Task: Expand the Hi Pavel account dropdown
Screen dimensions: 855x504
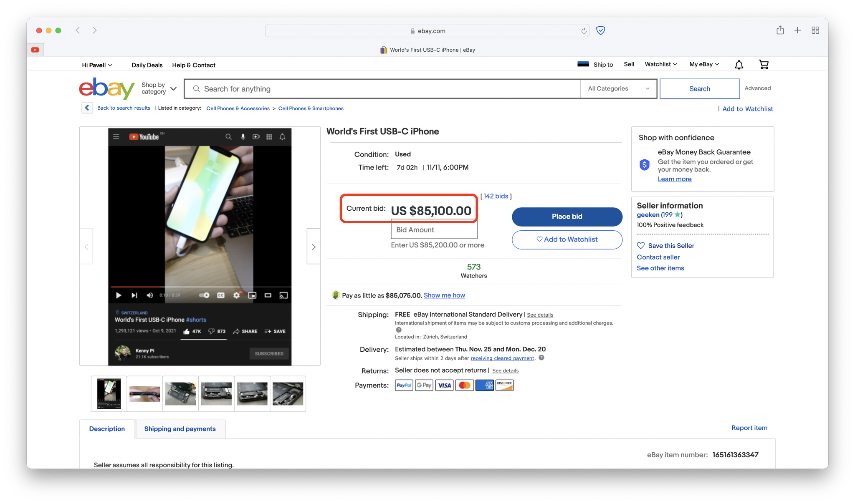Action: pos(97,65)
